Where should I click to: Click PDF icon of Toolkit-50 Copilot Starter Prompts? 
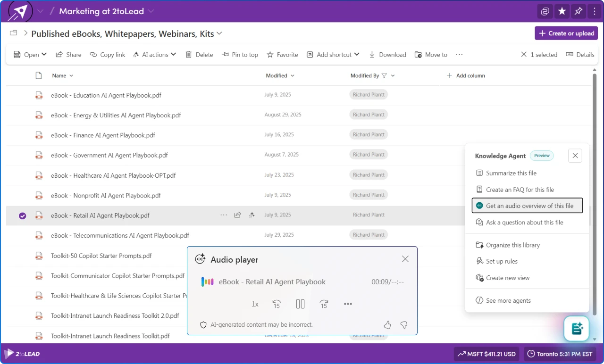(x=39, y=256)
